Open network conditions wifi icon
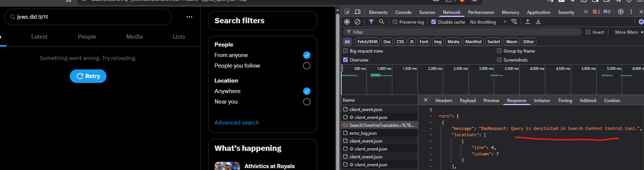Screen dimensions: 644x170 click(x=514, y=22)
